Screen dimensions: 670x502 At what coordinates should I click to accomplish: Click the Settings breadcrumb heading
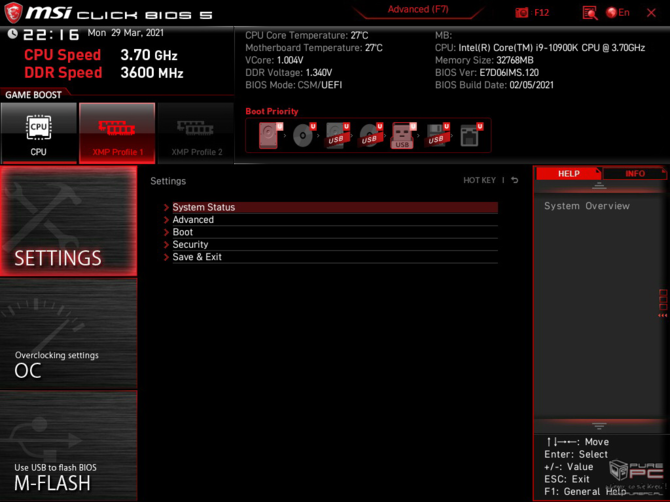[x=168, y=181]
